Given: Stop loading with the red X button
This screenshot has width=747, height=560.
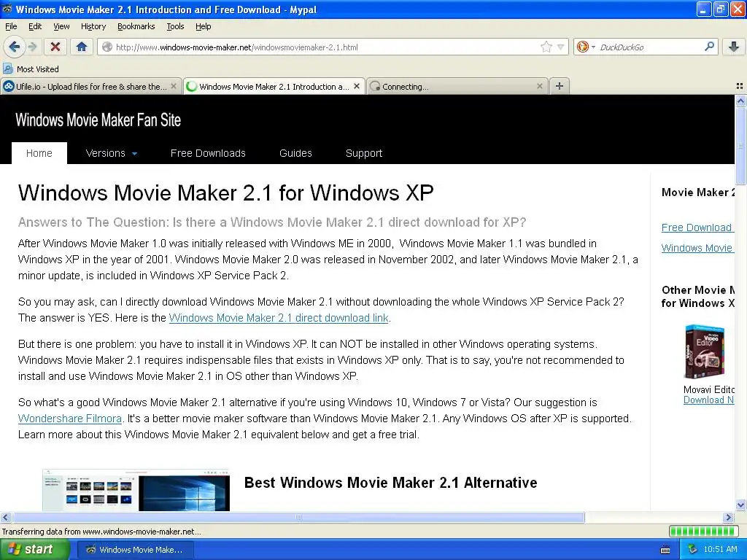Looking at the screenshot, I should click(x=55, y=47).
